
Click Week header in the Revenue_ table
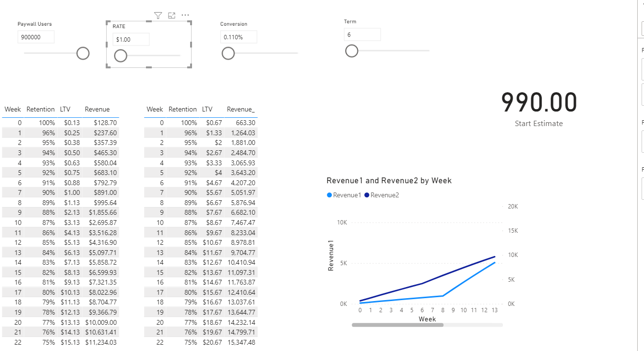tap(155, 110)
